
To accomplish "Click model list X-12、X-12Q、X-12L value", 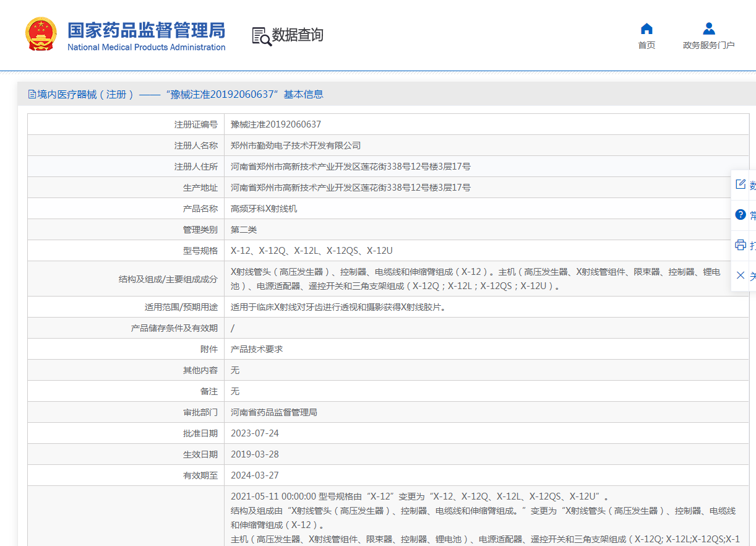I will 312,251.
